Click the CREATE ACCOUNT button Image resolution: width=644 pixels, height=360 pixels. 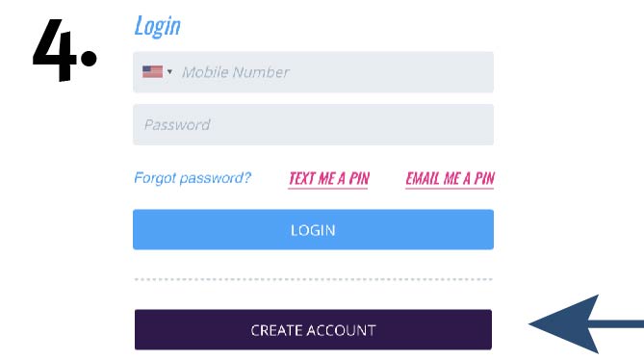tap(313, 329)
